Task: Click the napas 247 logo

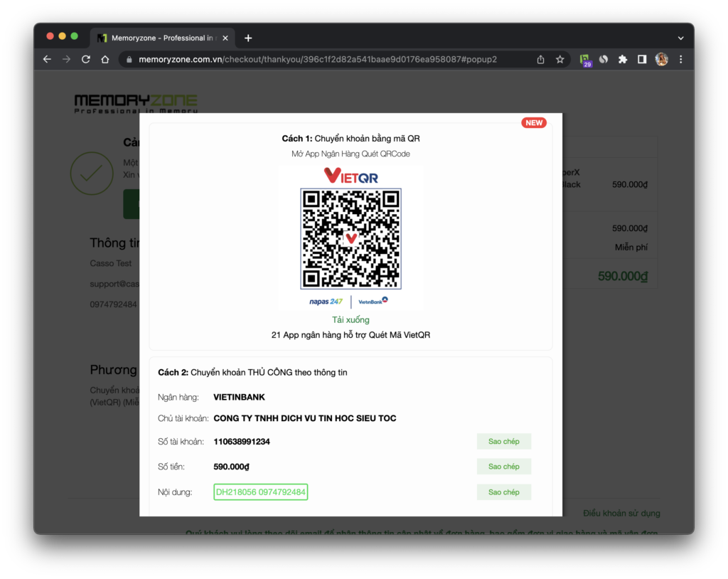Action: coord(326,302)
